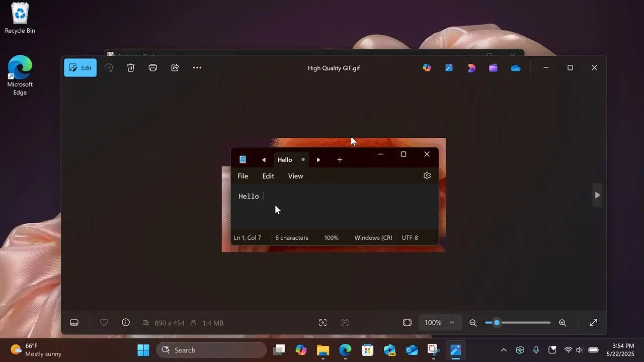Share High Quality GIF.gif via share icon
Image resolution: width=644 pixels, height=362 pixels.
click(x=175, y=68)
